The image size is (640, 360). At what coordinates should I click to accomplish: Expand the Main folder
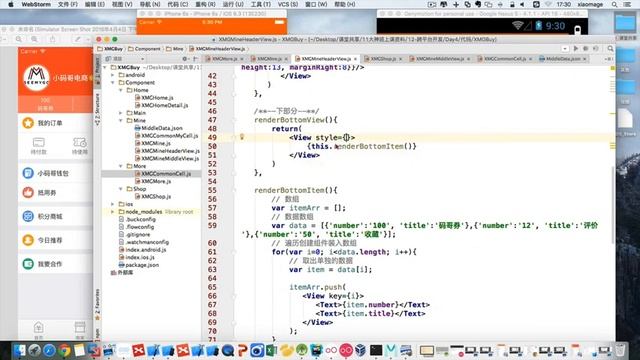(121, 113)
